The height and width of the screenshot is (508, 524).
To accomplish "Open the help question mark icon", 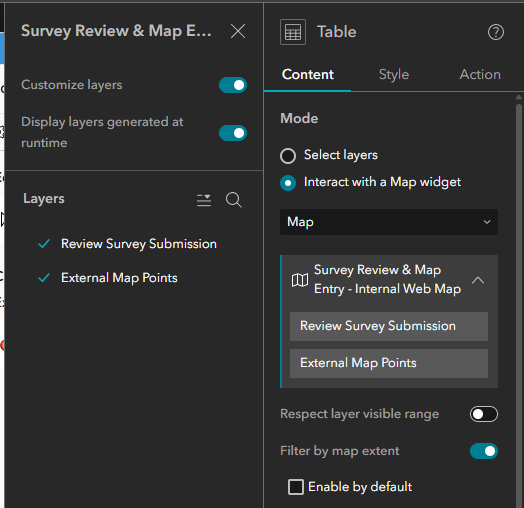I will 496,32.
